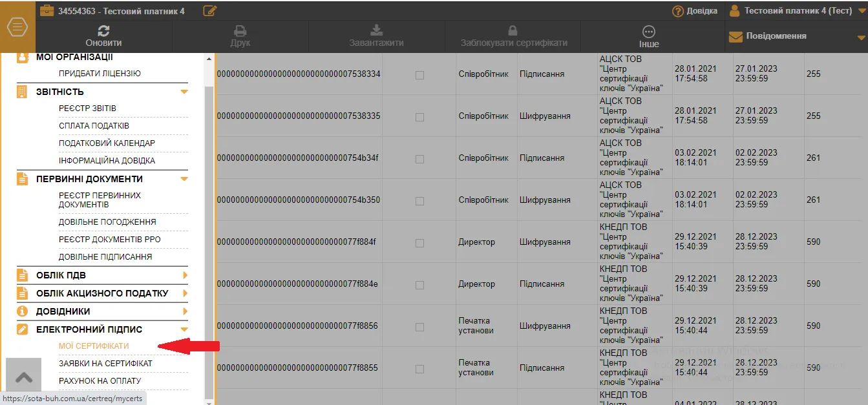The height and width of the screenshot is (405, 868).
Task: Tick checkbox for certificate ending 7538334
Action: pos(419,75)
